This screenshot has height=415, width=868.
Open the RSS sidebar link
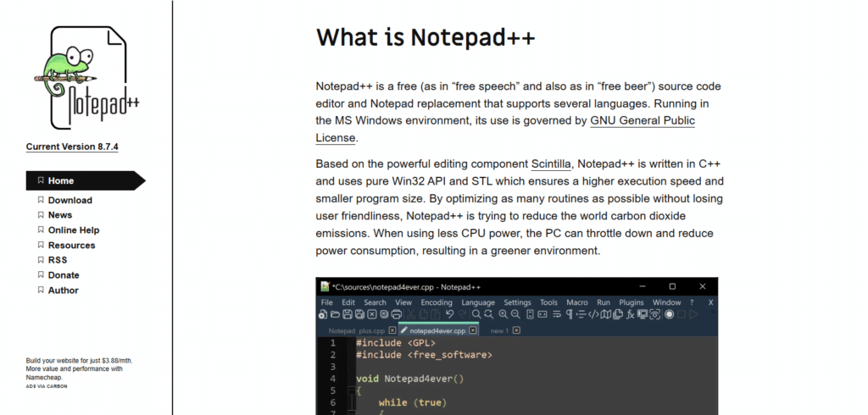pos(58,260)
